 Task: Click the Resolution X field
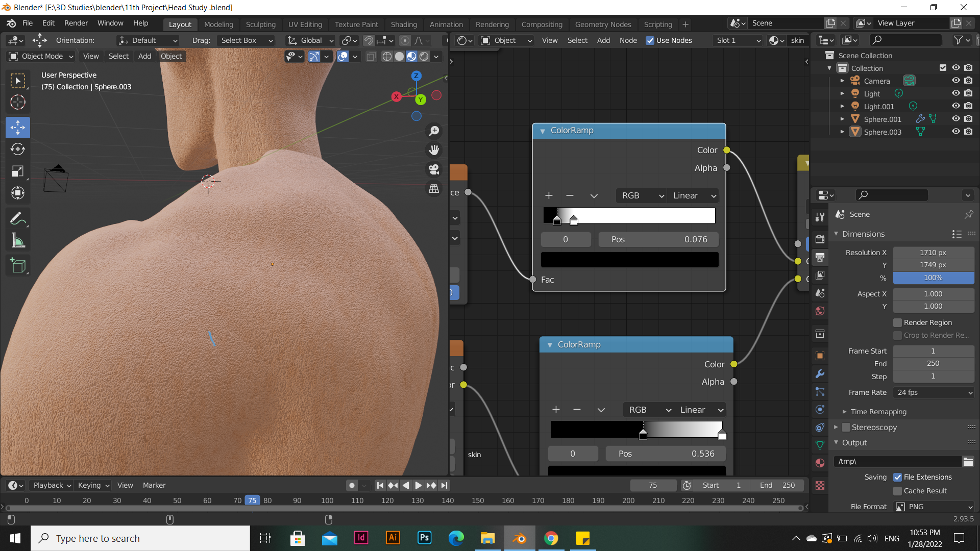pos(933,253)
